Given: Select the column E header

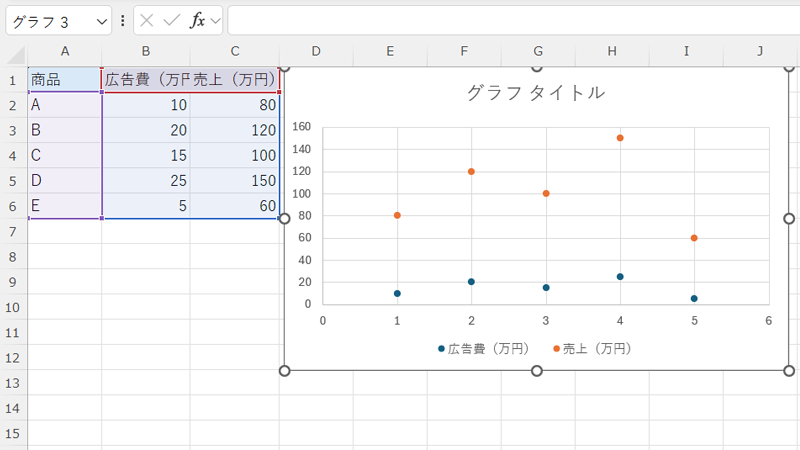Looking at the screenshot, I should point(390,51).
